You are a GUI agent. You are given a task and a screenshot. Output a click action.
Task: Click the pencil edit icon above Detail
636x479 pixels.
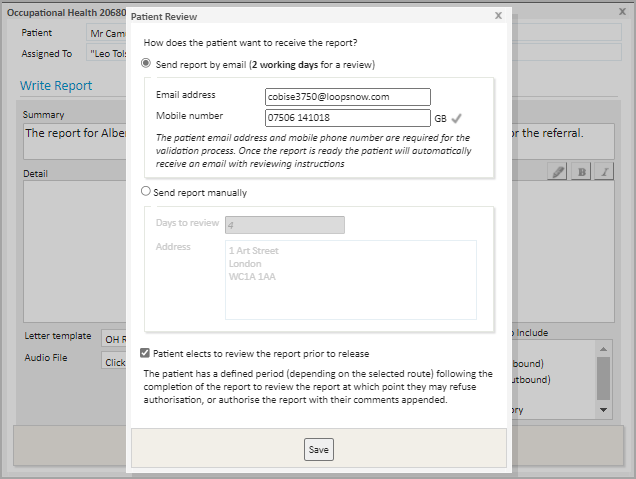point(559,172)
